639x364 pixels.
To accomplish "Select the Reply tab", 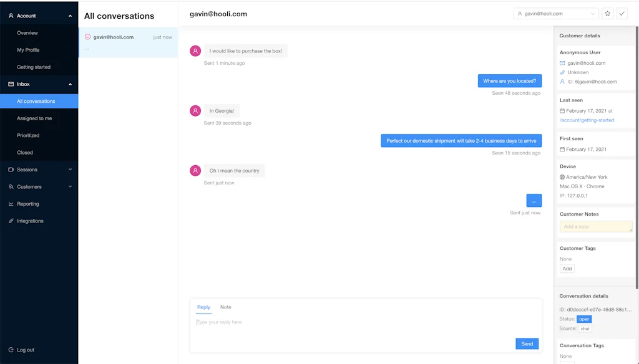I will [x=203, y=307].
